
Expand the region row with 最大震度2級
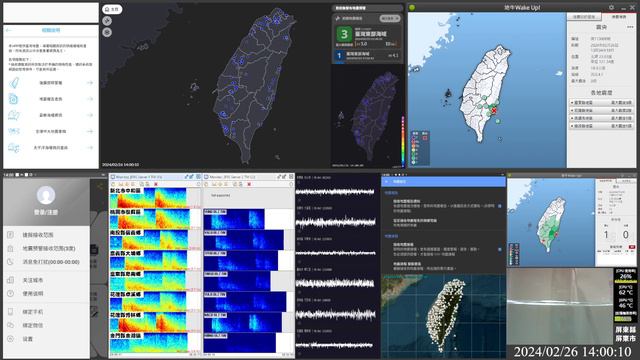click(602, 111)
